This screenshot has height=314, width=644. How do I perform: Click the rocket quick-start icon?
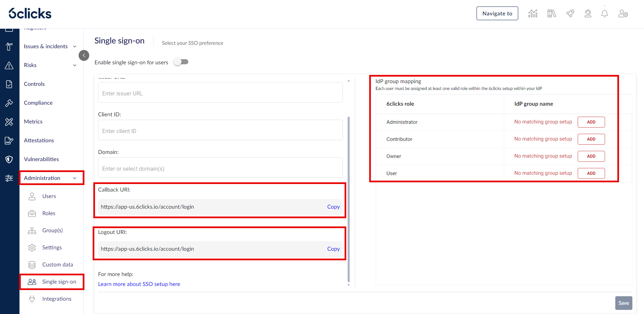pyautogui.click(x=570, y=14)
